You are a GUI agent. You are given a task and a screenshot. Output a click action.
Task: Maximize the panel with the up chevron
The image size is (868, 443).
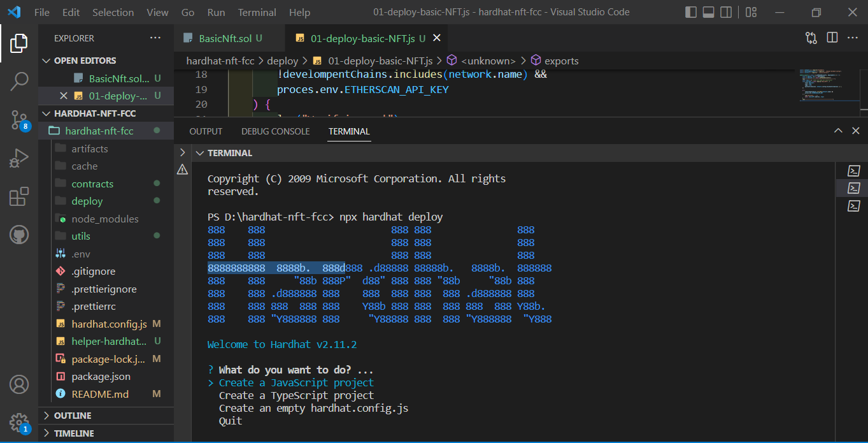click(838, 131)
